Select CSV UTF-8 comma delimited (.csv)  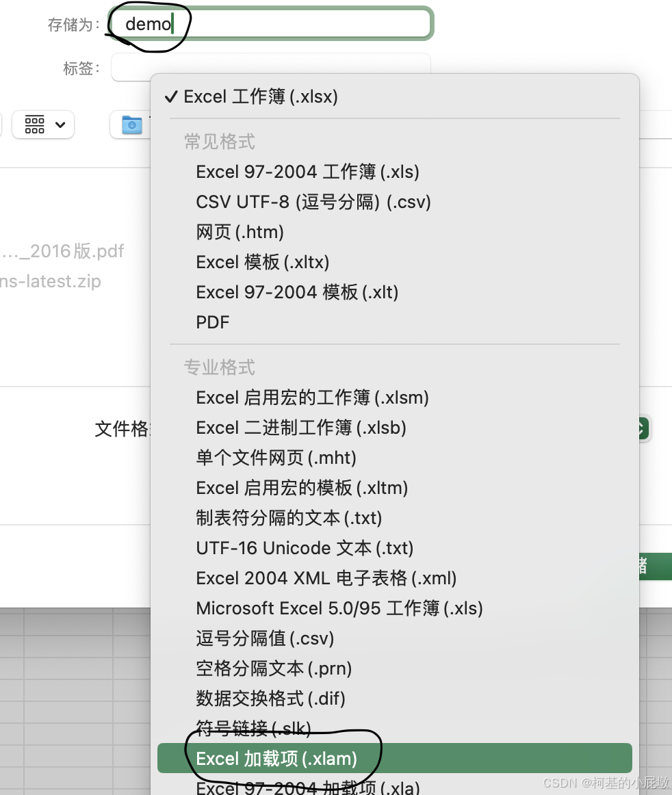point(395,202)
